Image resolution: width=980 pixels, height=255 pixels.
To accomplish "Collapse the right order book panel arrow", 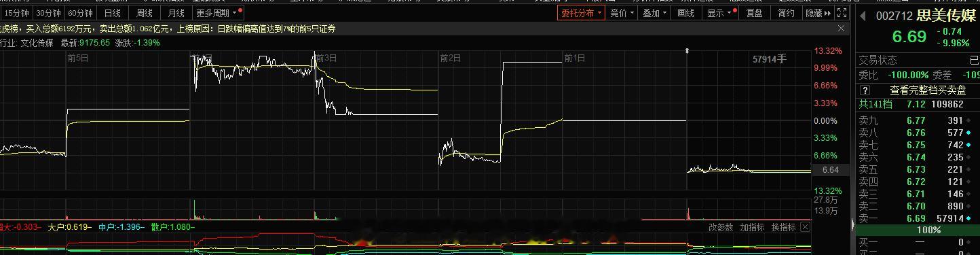I will 853,224.
